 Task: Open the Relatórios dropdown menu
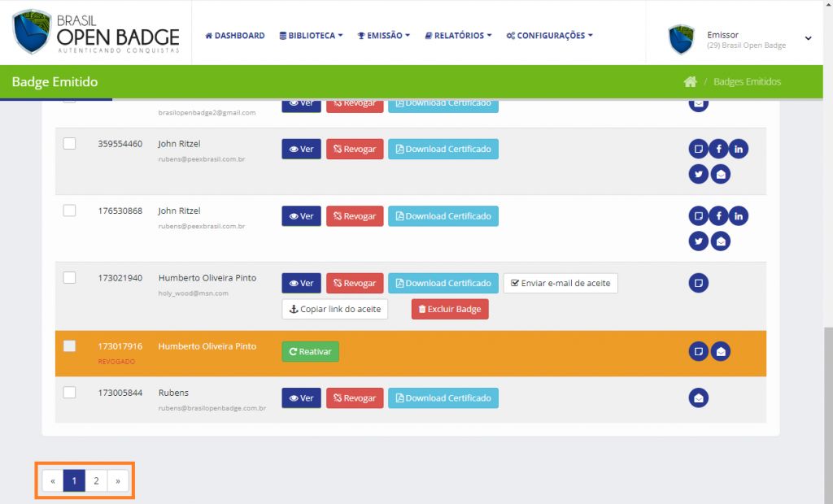pyautogui.click(x=458, y=36)
